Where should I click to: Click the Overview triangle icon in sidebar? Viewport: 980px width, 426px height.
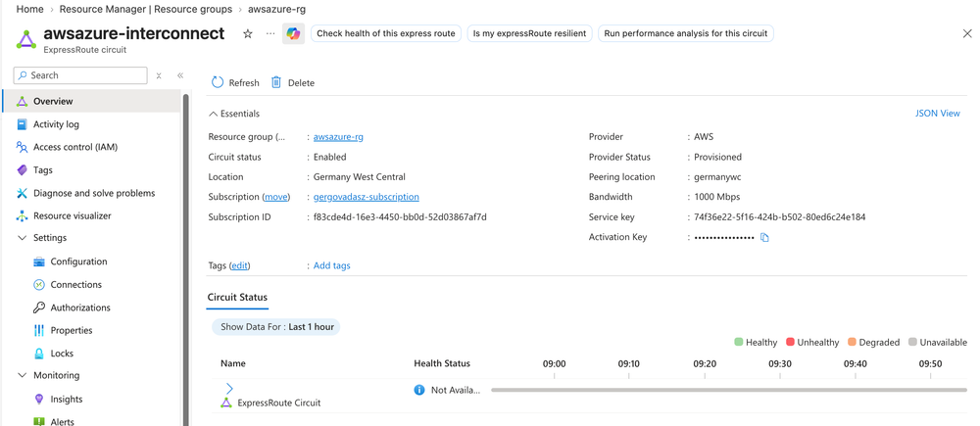[22, 101]
